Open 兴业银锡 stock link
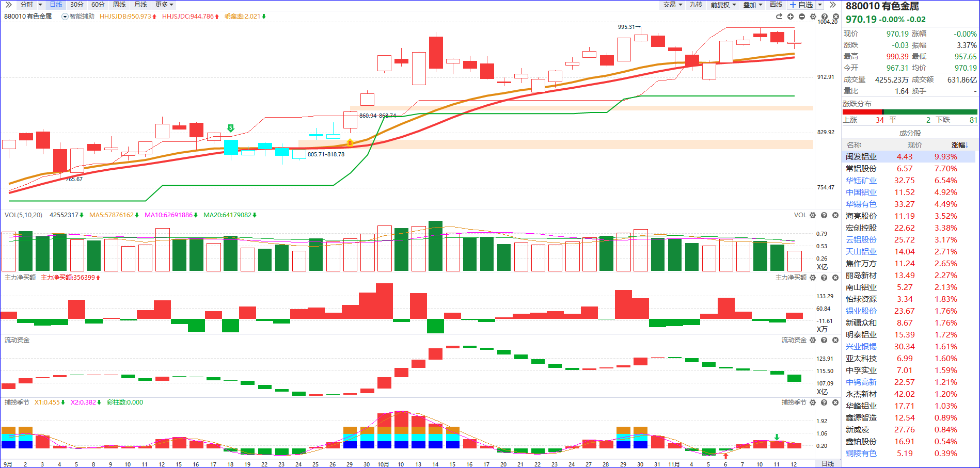This screenshot has width=980, height=468. 861,347
